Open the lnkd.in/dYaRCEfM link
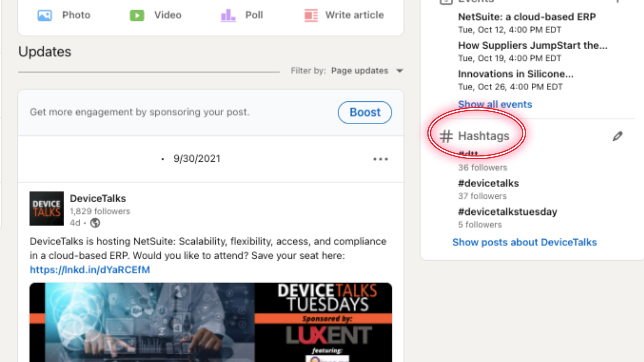This screenshot has width=644, height=362. 90,270
